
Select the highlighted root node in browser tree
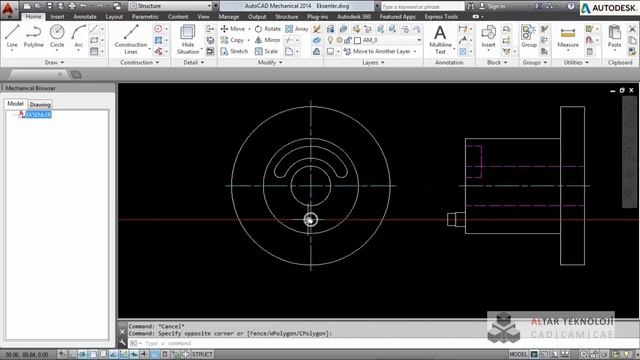(38, 115)
